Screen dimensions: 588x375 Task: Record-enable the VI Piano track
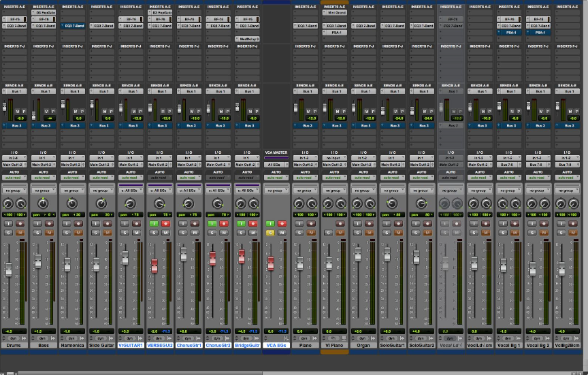coord(340,224)
